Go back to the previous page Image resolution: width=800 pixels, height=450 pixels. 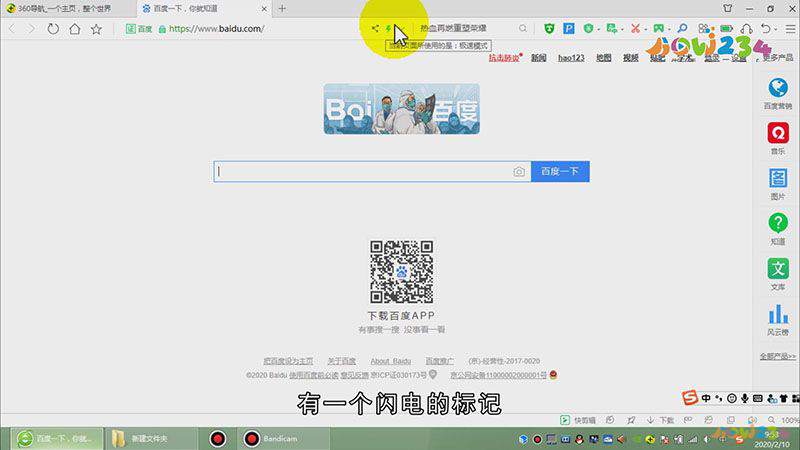click(x=12, y=29)
